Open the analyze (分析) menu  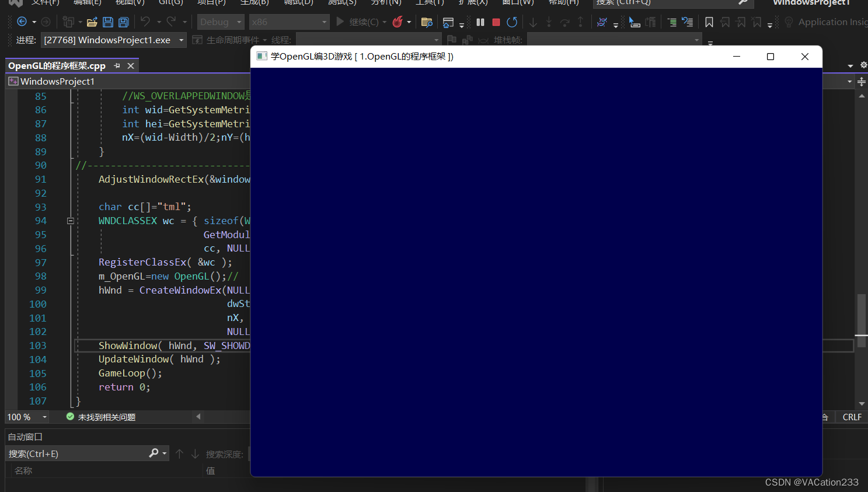click(386, 2)
